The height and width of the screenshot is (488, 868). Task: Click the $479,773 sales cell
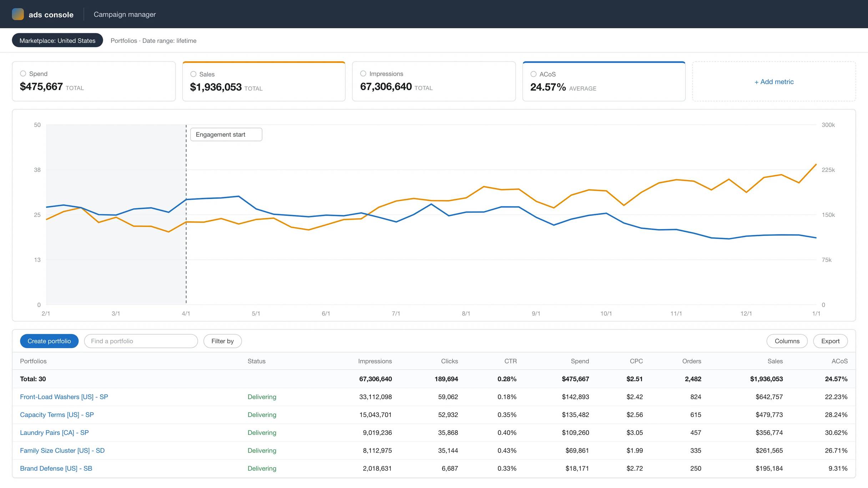[x=769, y=415]
